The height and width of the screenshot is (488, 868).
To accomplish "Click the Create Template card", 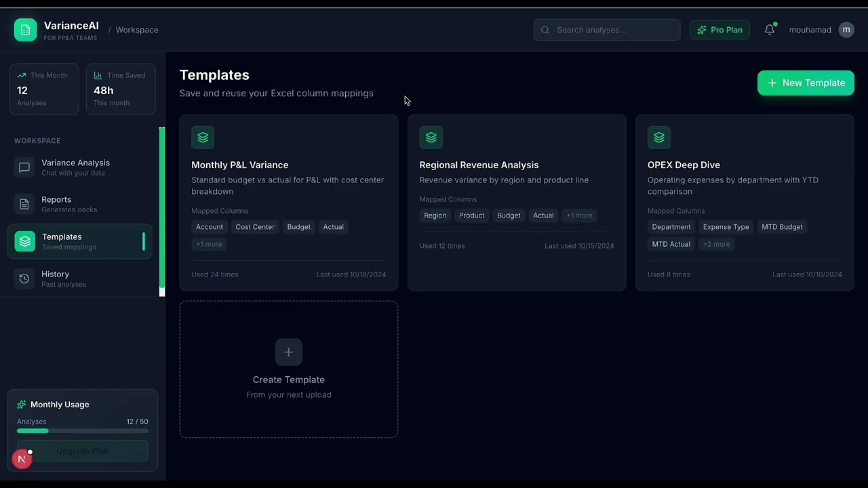I will click(289, 369).
